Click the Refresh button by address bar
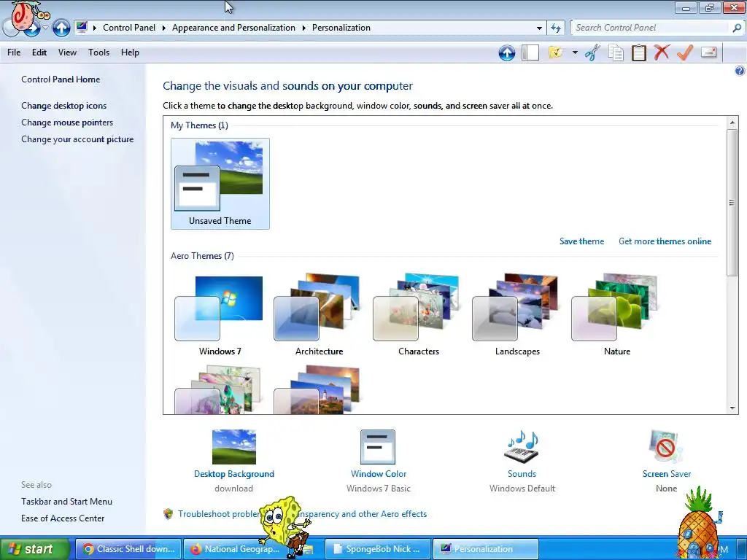The width and height of the screenshot is (747, 560). click(x=555, y=28)
